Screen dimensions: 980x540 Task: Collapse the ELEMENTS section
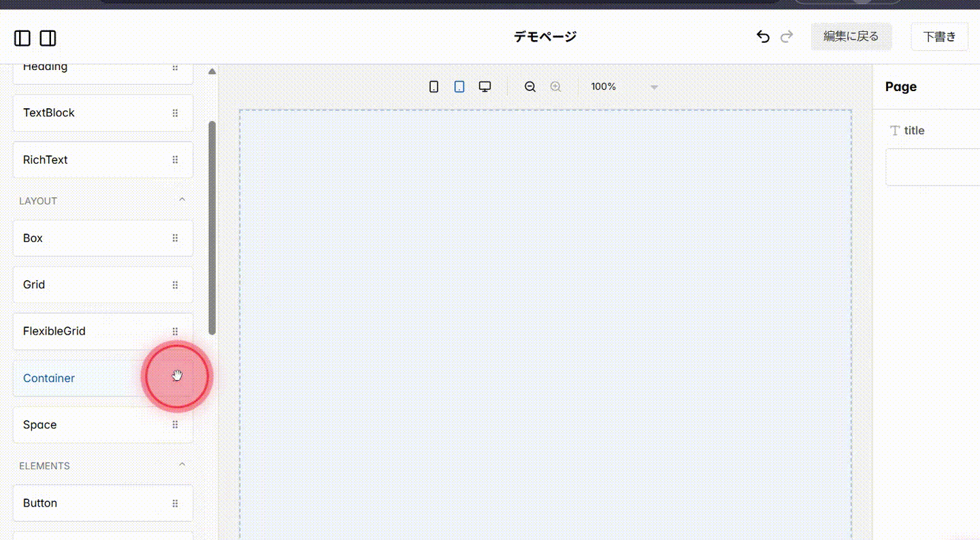pos(182,464)
